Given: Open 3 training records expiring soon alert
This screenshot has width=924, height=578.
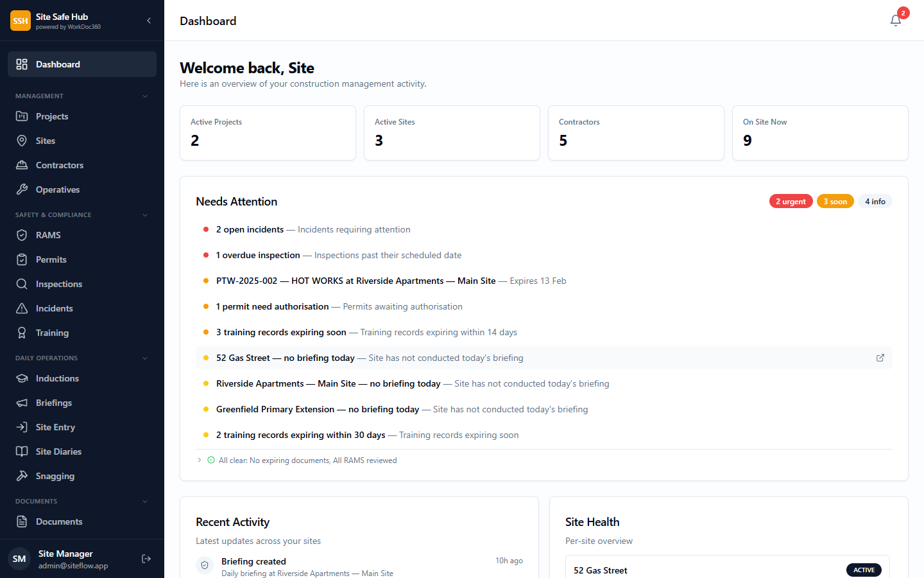Looking at the screenshot, I should tap(544, 332).
